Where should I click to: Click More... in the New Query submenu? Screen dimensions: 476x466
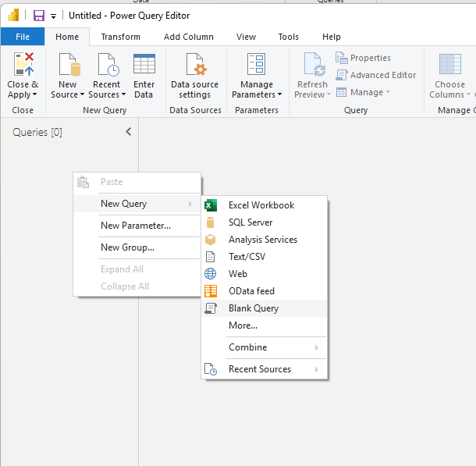(x=243, y=325)
